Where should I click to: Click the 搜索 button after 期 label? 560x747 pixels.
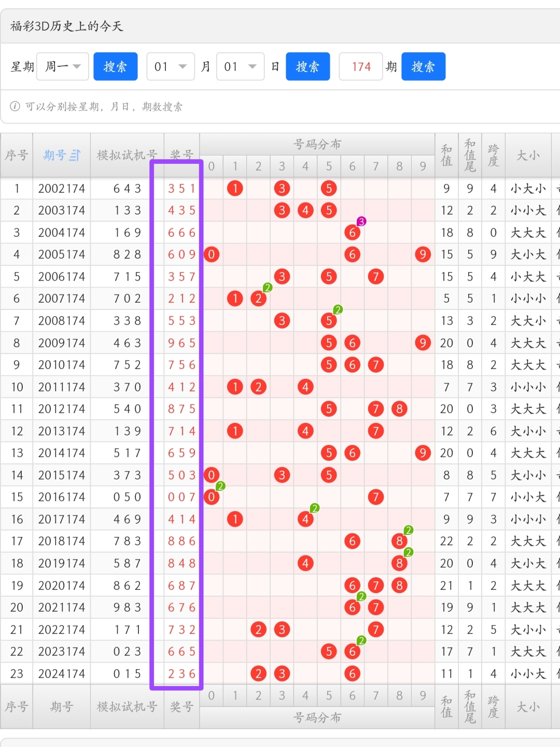423,66
